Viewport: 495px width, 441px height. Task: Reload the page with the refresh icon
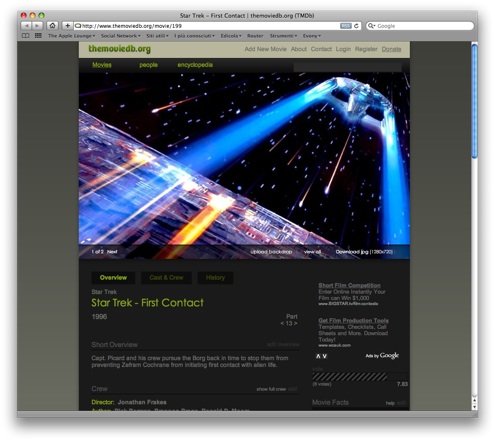click(356, 26)
